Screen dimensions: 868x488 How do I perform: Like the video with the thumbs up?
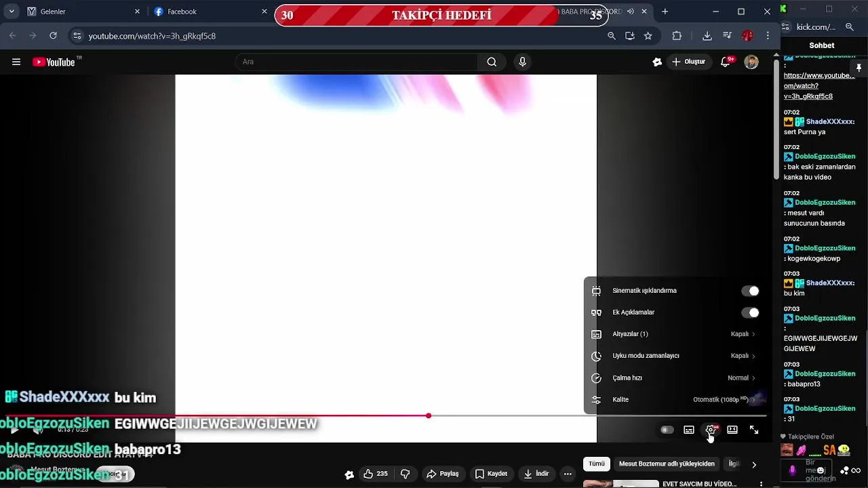[x=376, y=474]
